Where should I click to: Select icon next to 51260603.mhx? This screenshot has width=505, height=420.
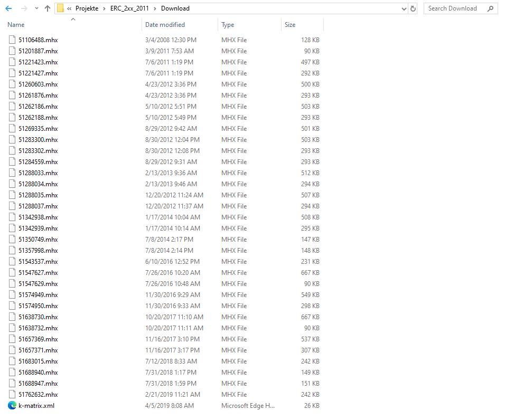(12, 84)
